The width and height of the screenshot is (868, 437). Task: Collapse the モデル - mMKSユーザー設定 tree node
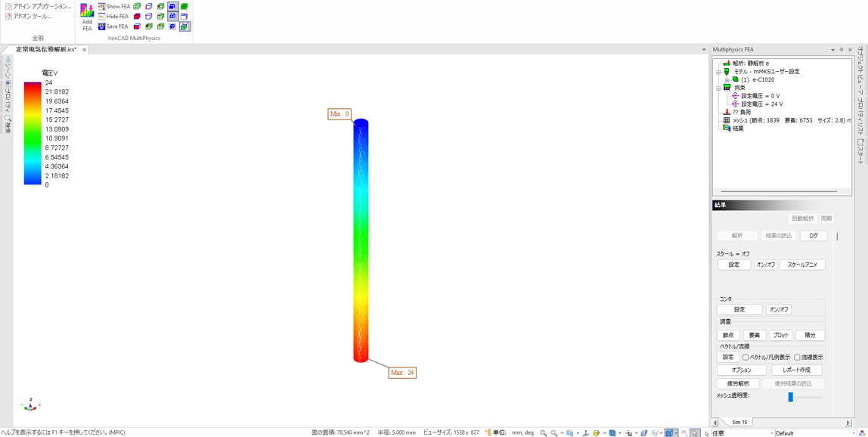tap(718, 72)
